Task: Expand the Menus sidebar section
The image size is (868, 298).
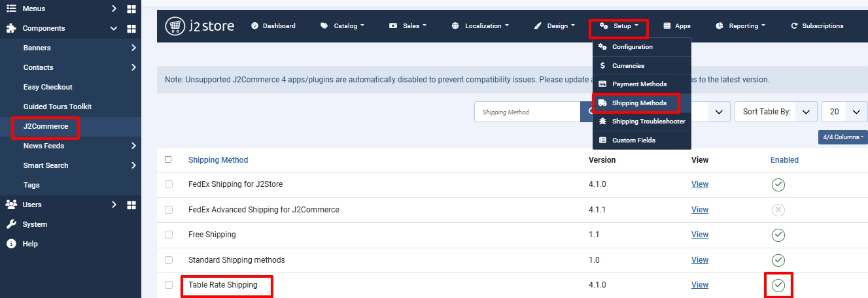Action: coord(114,9)
